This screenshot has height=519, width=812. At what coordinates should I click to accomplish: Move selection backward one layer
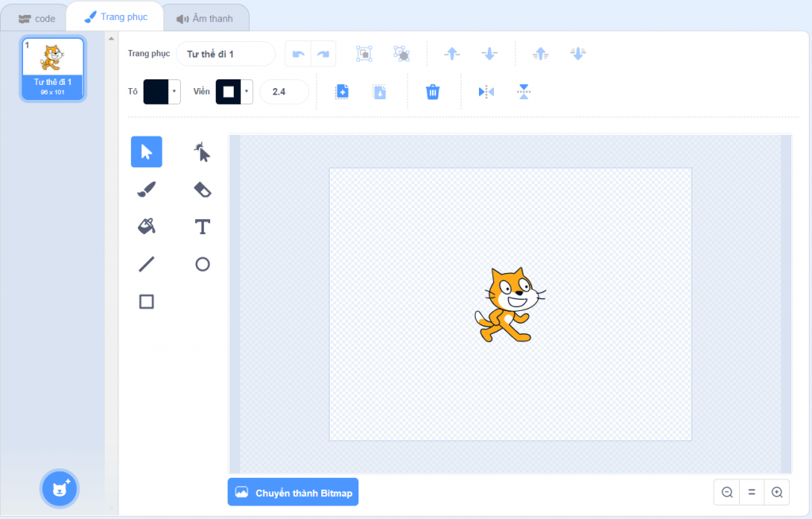489,54
